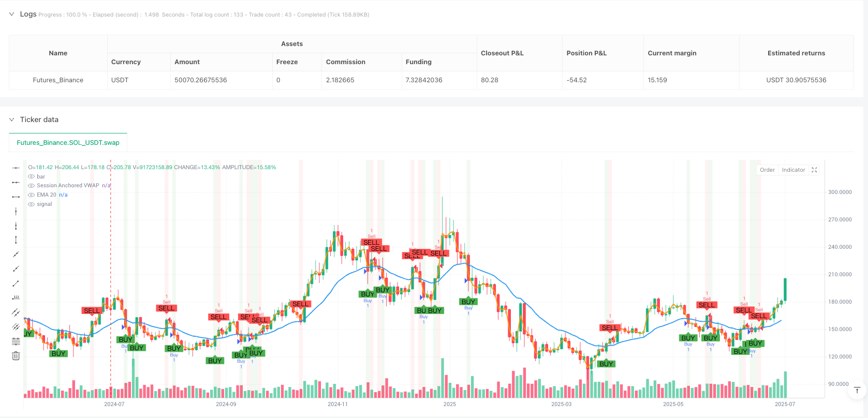Click the Assets group header
The width and height of the screenshot is (868, 418).
(292, 44)
